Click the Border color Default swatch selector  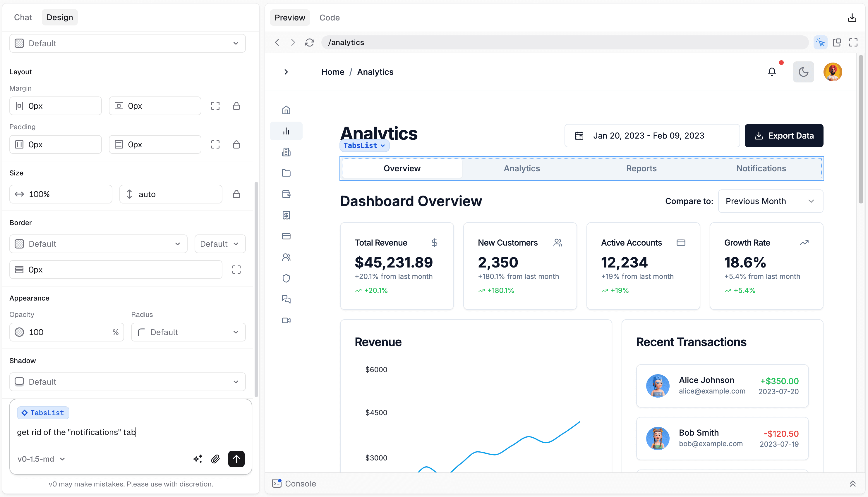98,244
